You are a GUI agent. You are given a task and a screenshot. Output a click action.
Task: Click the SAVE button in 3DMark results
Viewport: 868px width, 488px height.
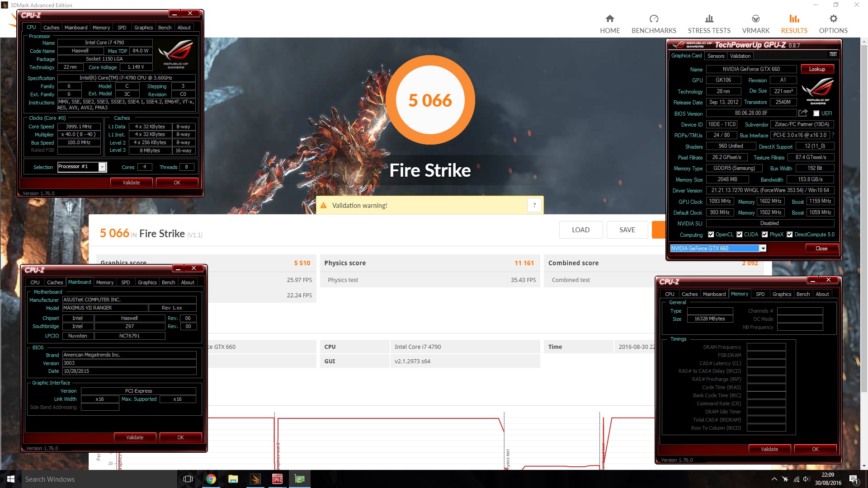(x=627, y=230)
